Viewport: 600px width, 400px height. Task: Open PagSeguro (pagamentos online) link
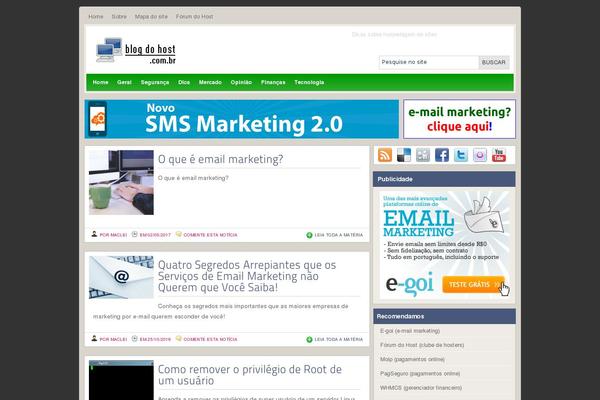point(420,373)
